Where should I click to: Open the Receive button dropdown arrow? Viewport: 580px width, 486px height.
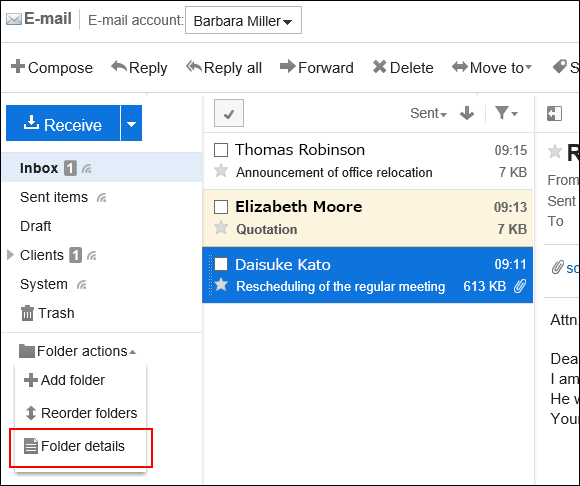point(131,123)
